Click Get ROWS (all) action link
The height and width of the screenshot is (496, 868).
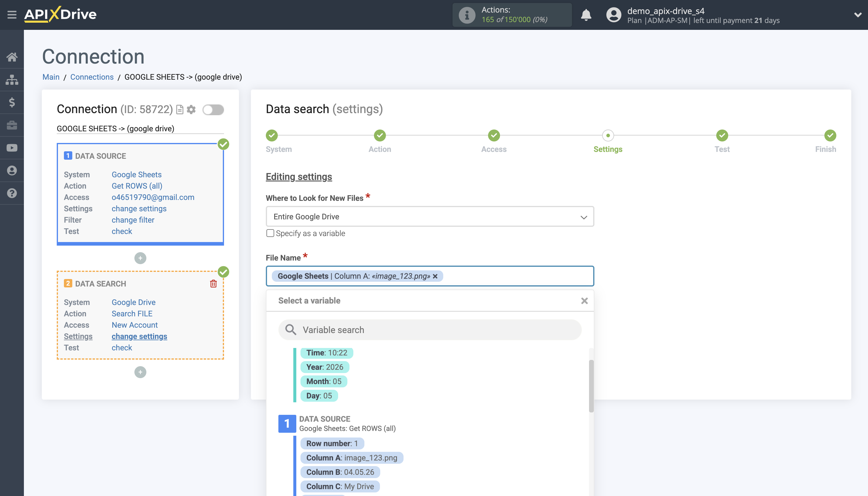point(137,186)
